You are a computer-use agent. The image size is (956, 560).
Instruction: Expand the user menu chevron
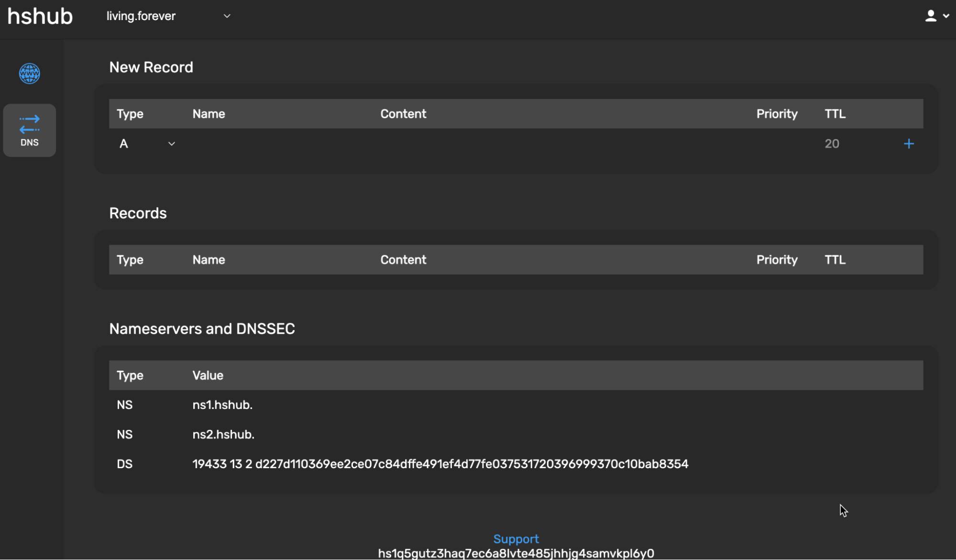point(946,16)
